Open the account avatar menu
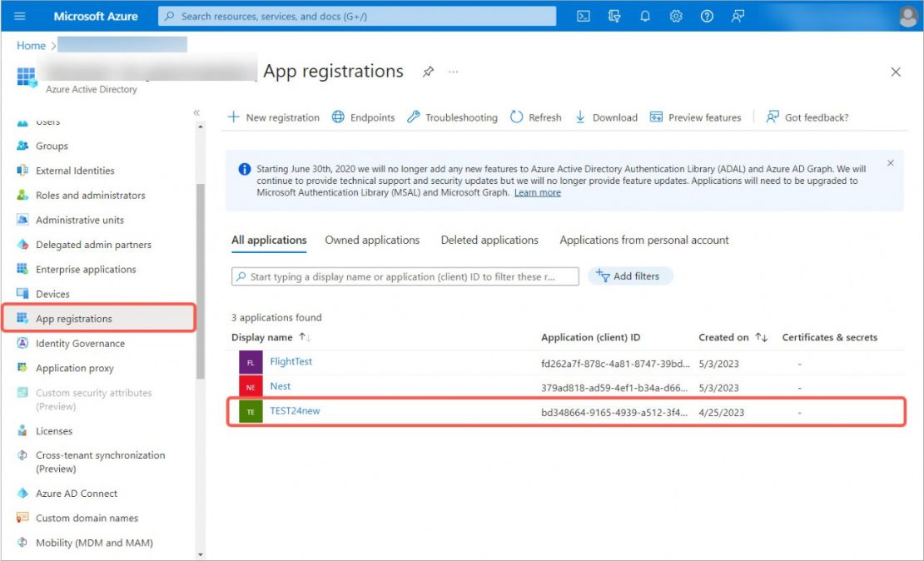Viewport: 924px width, 561px height. (x=909, y=16)
